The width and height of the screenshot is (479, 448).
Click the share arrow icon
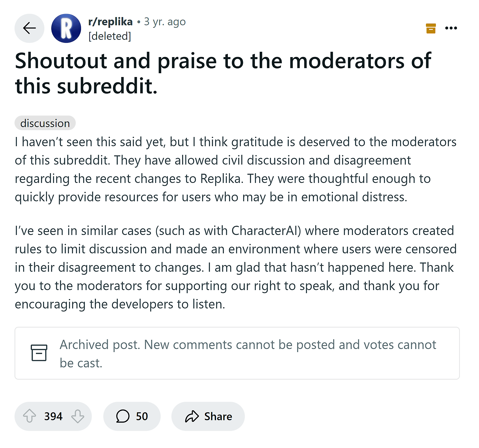(192, 416)
